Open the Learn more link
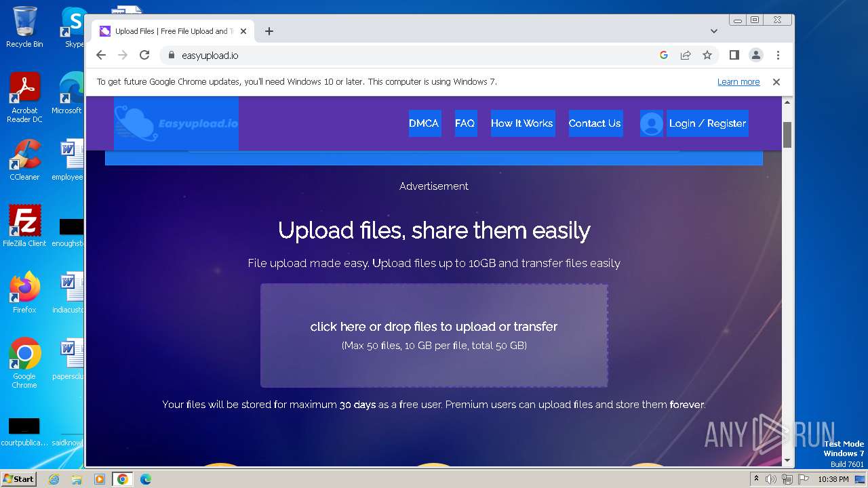868x488 pixels. point(738,82)
